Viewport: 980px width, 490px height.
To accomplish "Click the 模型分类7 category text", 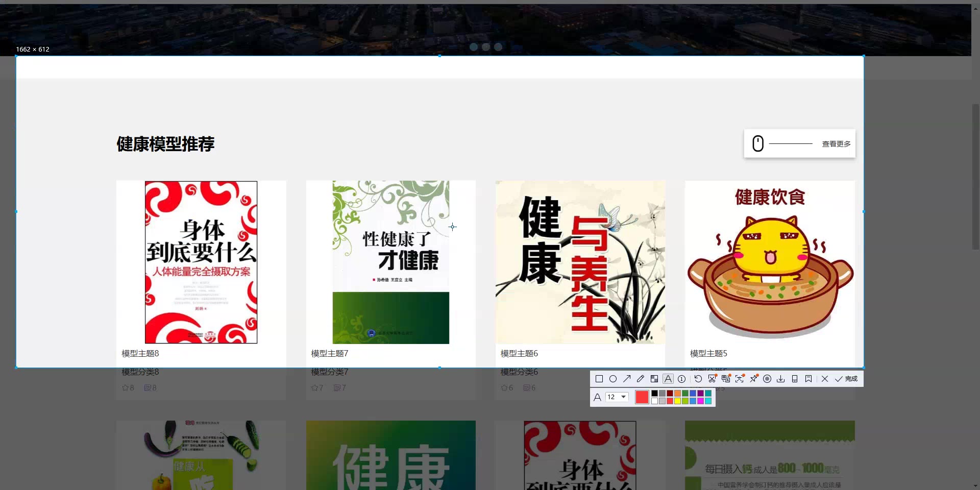I will point(330,372).
